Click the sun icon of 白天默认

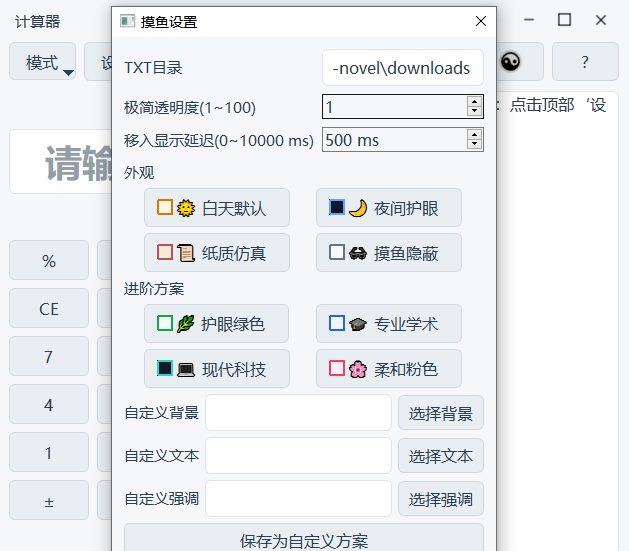tap(186, 208)
